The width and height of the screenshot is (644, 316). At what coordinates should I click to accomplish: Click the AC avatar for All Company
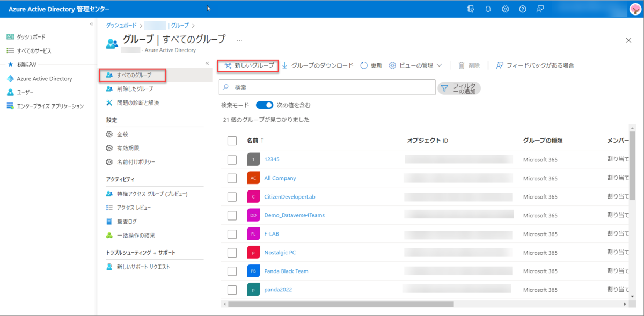click(253, 178)
